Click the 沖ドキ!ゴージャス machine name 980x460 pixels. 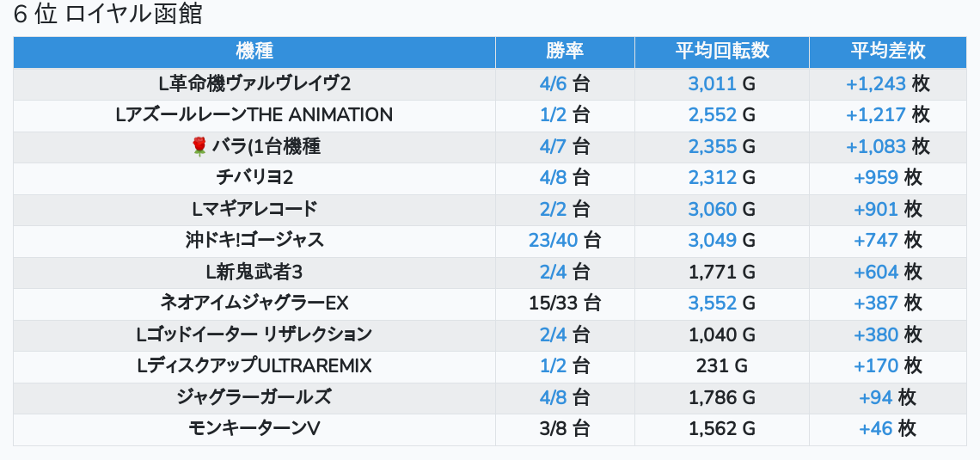point(254,241)
